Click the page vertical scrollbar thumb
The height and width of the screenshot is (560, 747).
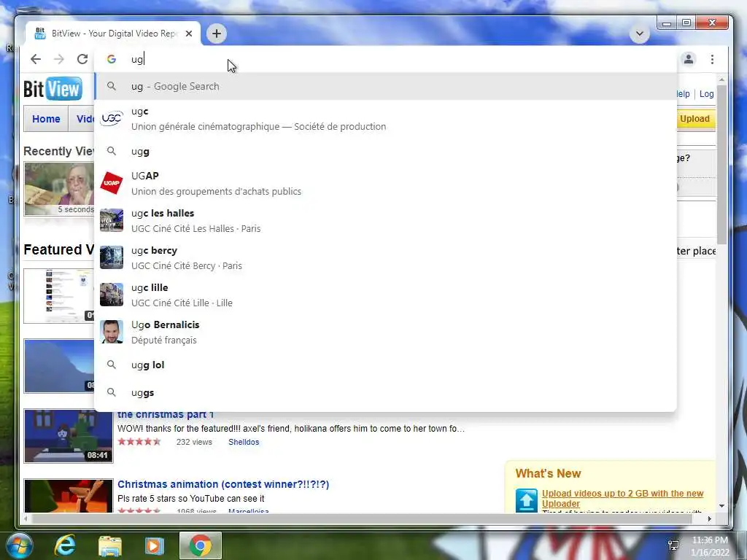click(x=721, y=164)
